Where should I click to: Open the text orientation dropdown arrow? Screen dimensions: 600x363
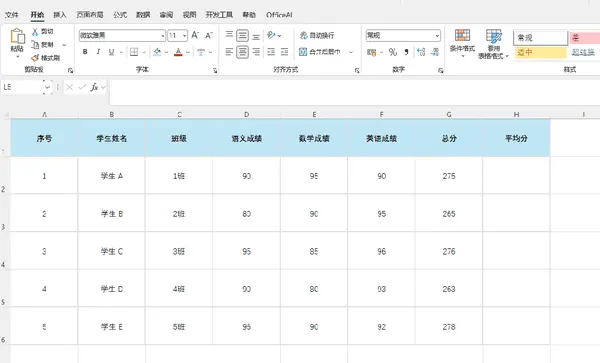280,36
